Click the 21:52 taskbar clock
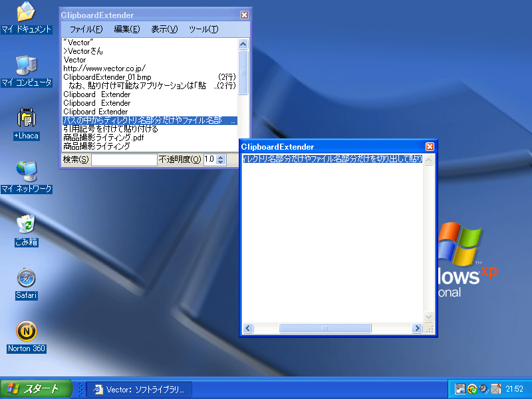 click(514, 389)
